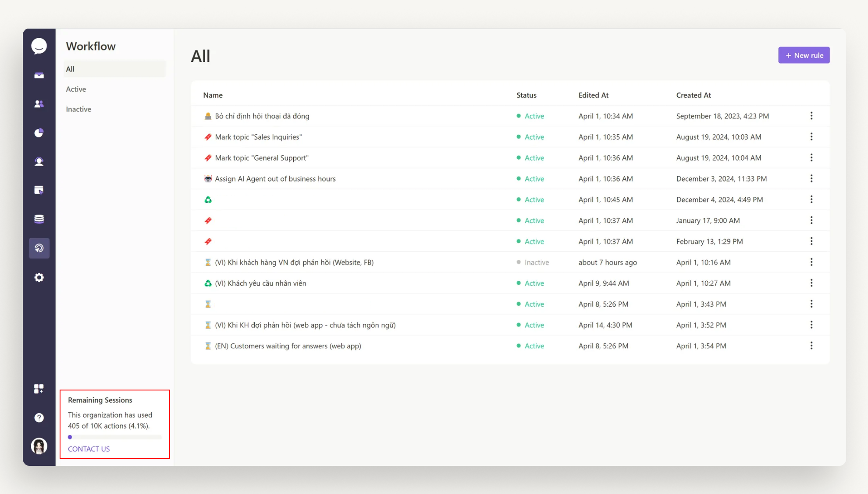Click the New rule button
This screenshot has height=494, width=868.
click(x=804, y=55)
